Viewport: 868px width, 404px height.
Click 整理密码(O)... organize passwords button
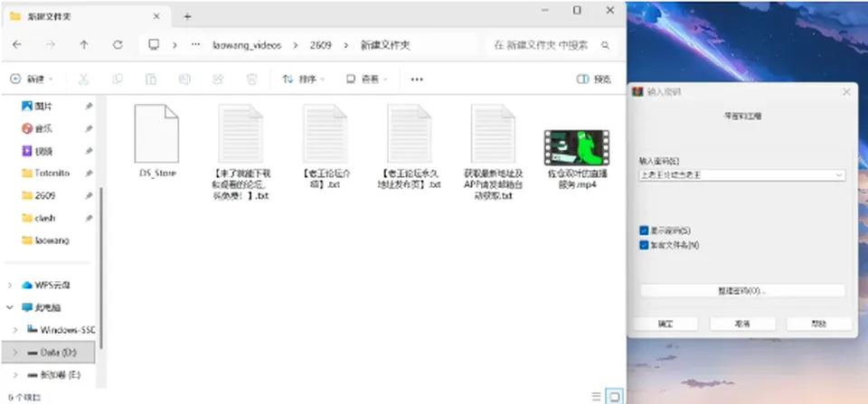[x=742, y=290]
